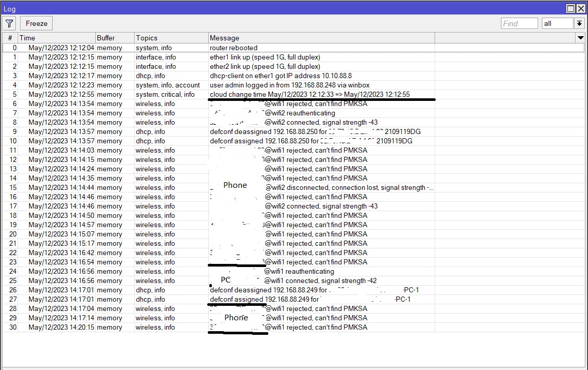Select the '@wifi2 disconnected, connection lost' entry
Screen dimensions: 588x370
coord(293,188)
